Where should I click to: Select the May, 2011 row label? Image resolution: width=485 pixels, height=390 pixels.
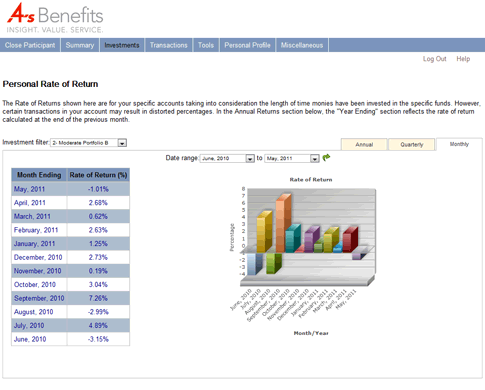coord(29,189)
